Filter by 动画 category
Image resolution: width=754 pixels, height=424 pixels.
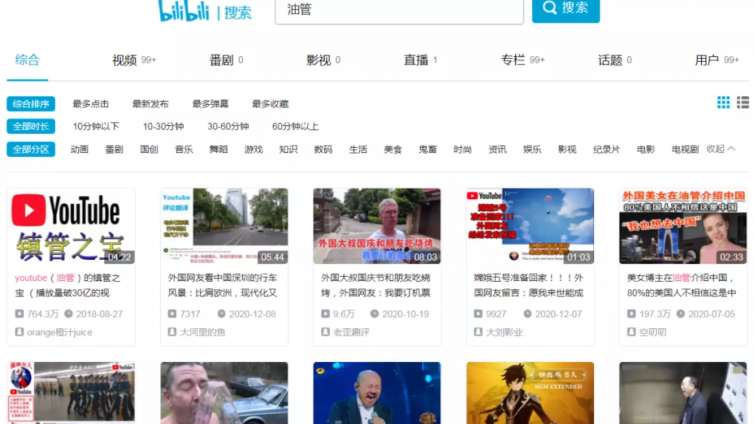coord(79,150)
